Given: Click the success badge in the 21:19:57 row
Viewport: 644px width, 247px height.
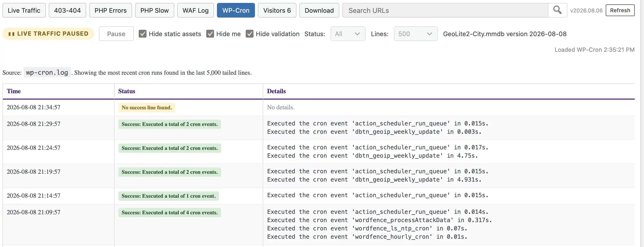Looking at the screenshot, I should click(x=169, y=172).
